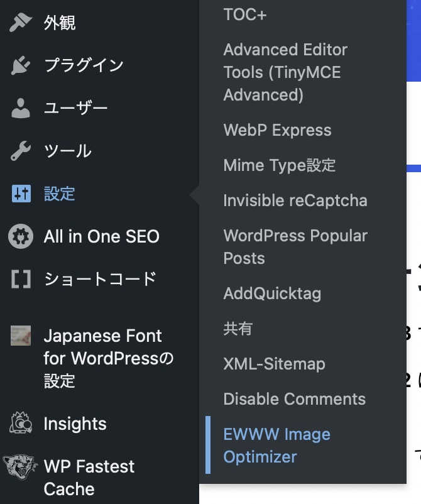The image size is (421, 504).
Task: Click the shortcode brackets icon
Action: point(21,279)
